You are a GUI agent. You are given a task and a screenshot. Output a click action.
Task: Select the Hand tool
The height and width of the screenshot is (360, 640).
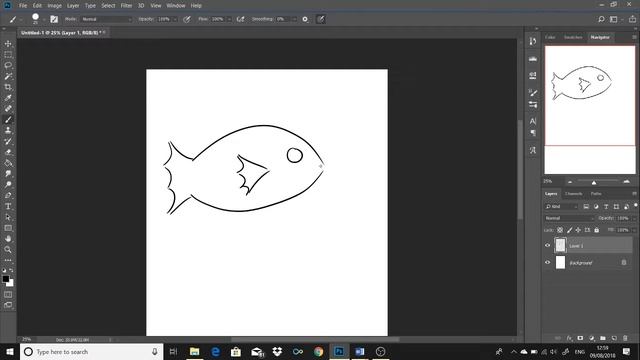pos(8,239)
